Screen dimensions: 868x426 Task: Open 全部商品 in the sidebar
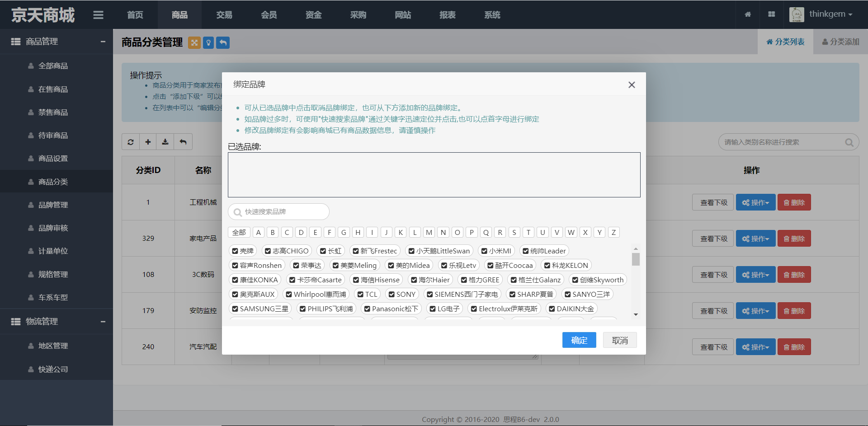point(57,66)
